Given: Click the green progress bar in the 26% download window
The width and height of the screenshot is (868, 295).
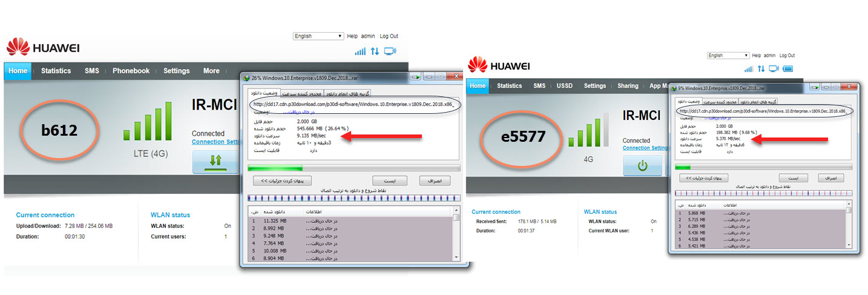Looking at the screenshot, I should coord(354,168).
